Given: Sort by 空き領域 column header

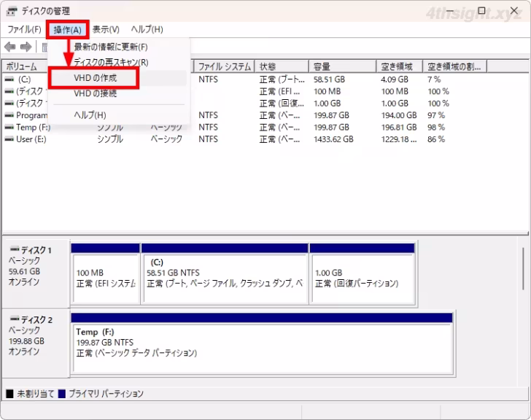Looking at the screenshot, I should 400,66.
